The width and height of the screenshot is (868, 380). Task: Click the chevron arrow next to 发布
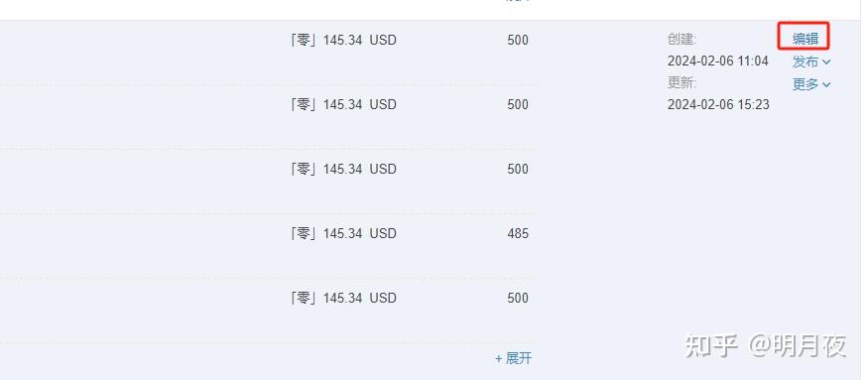826,63
